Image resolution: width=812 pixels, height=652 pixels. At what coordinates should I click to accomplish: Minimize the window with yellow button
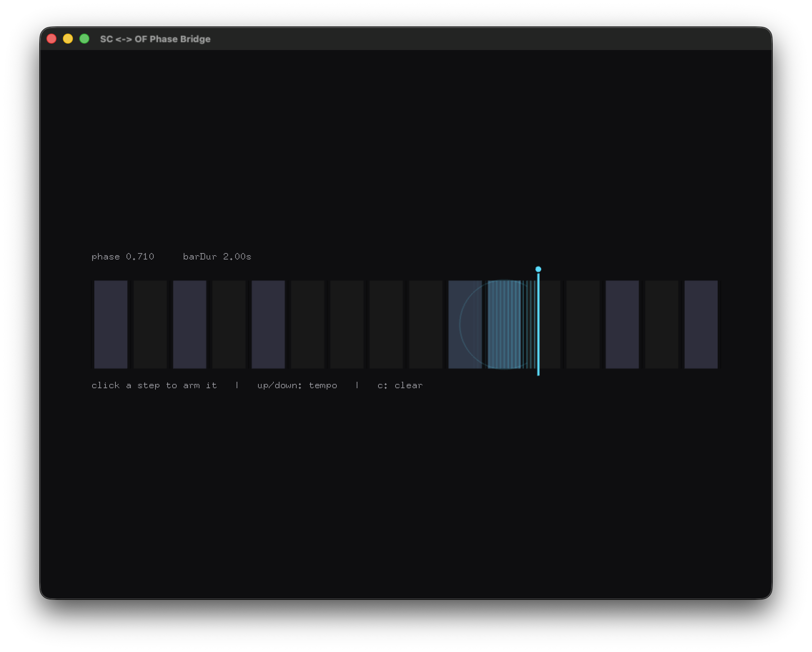(x=68, y=39)
